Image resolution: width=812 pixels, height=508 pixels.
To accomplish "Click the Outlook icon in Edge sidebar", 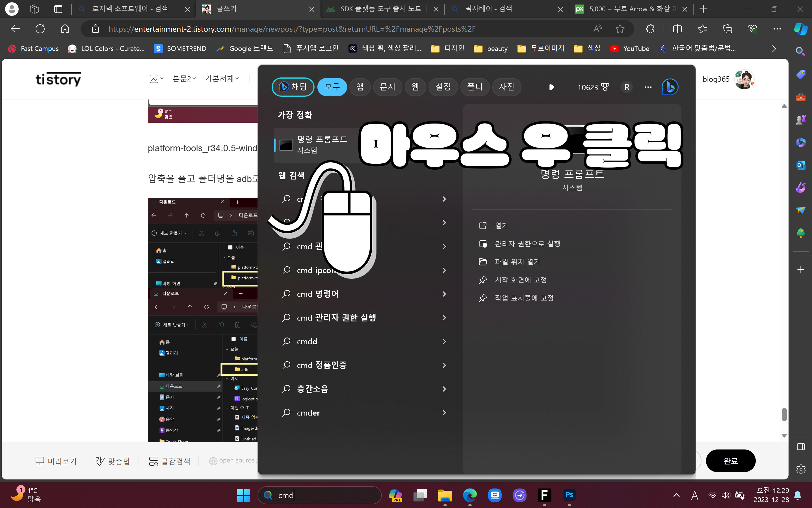I will click(x=801, y=165).
